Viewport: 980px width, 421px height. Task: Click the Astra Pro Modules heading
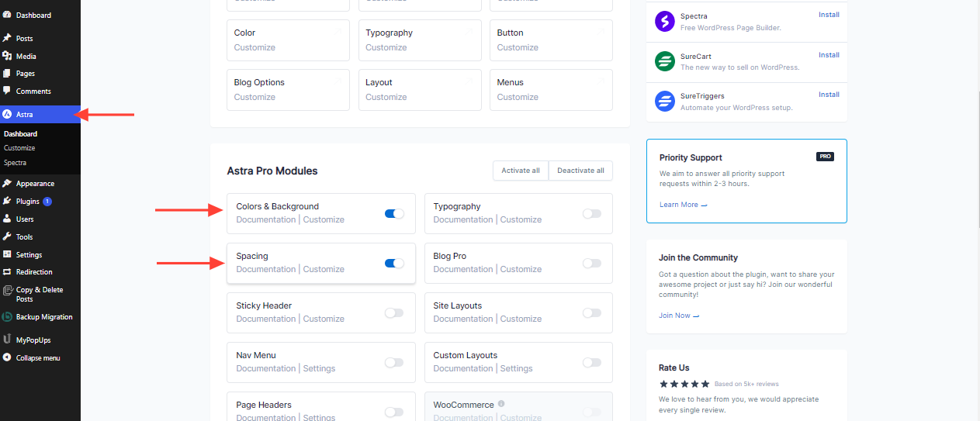click(x=272, y=171)
